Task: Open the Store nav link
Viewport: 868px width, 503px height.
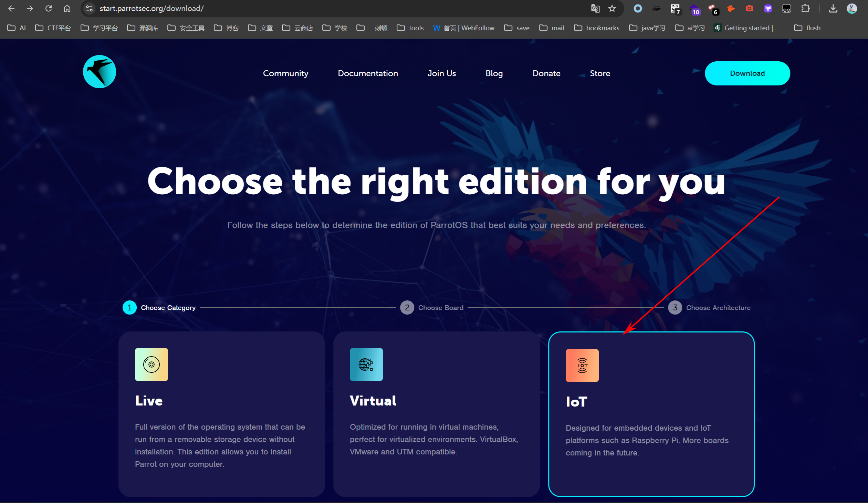Action: coord(600,73)
